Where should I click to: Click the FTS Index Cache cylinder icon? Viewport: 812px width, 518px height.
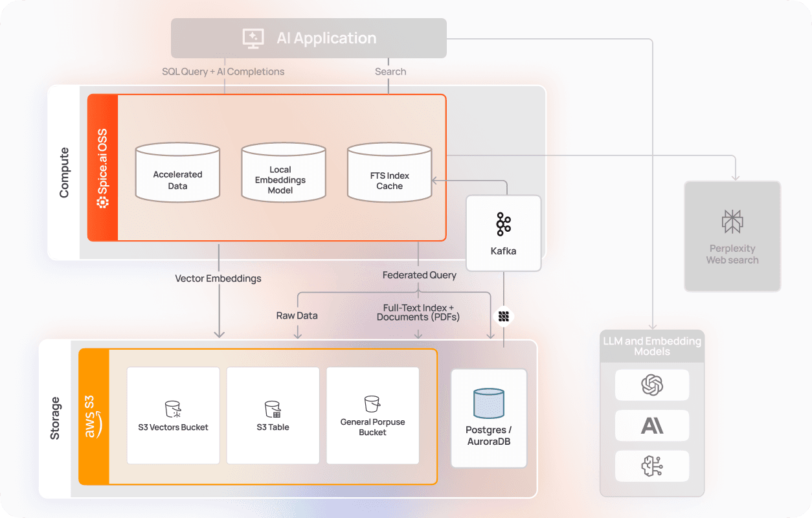389,172
